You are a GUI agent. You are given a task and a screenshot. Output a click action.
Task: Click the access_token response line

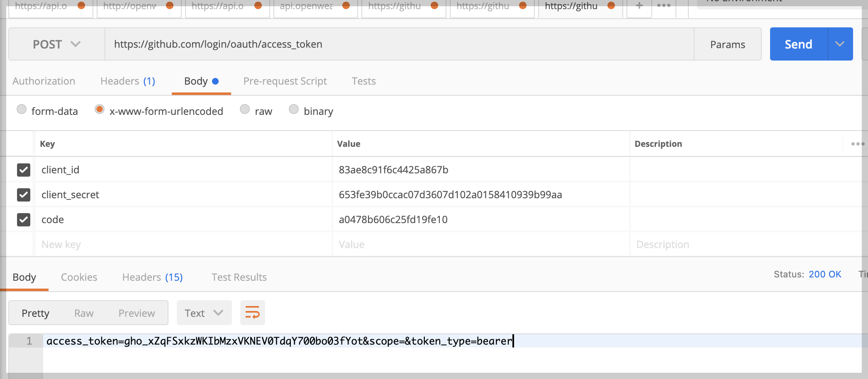pos(280,341)
